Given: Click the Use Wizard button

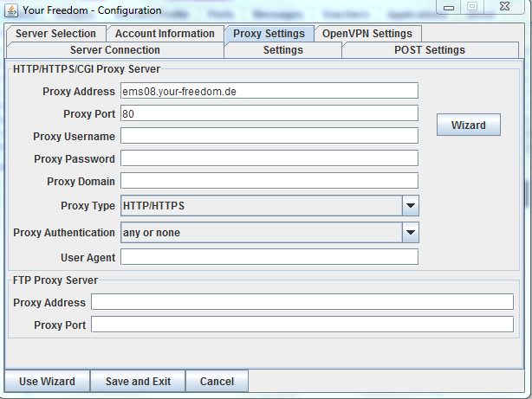Looking at the screenshot, I should coord(47,381).
